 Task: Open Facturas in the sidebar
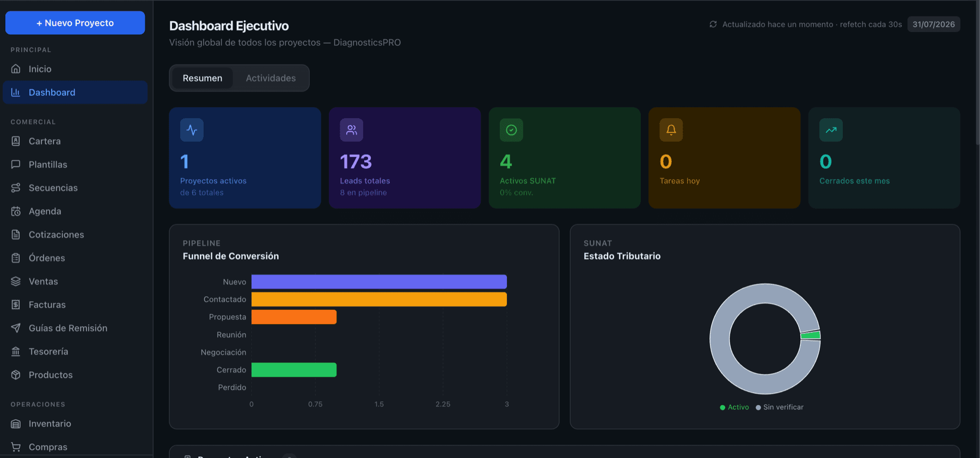coord(75,305)
